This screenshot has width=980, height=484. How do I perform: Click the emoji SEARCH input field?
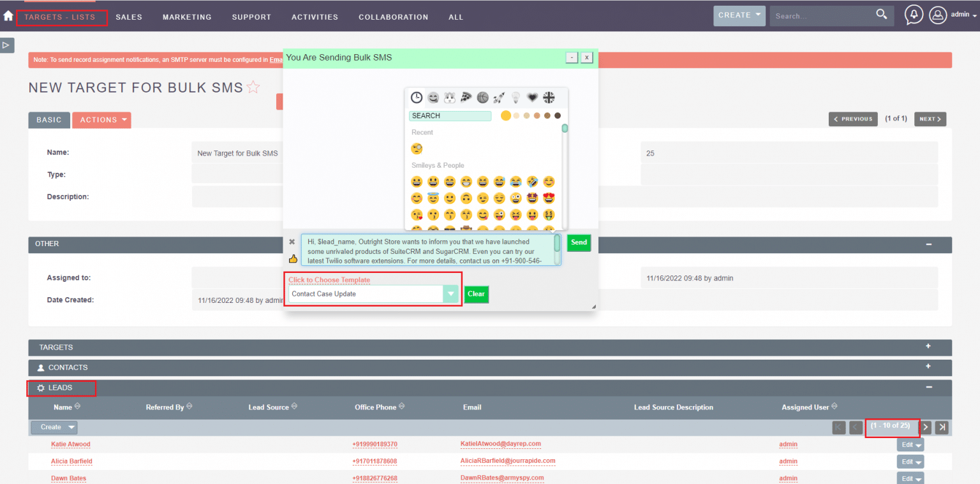click(450, 115)
